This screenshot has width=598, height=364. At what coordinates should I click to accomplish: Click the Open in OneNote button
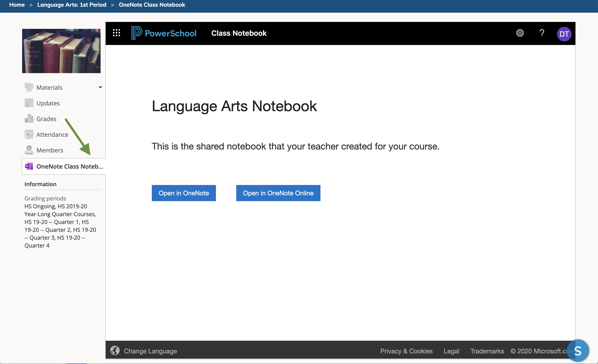tap(184, 193)
